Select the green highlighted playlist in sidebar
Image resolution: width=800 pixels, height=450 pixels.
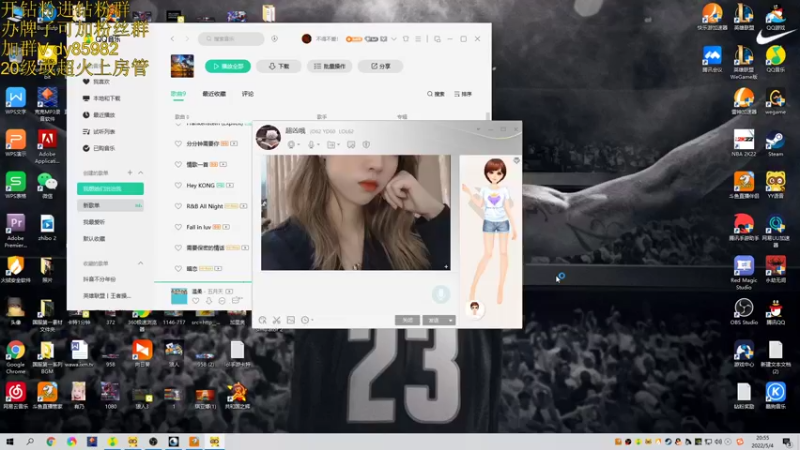[110, 189]
